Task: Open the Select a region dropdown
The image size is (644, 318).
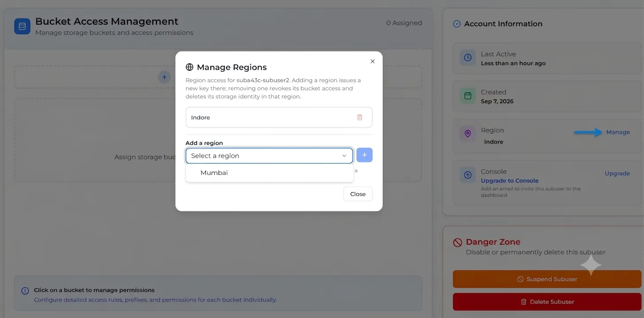Action: tap(269, 155)
